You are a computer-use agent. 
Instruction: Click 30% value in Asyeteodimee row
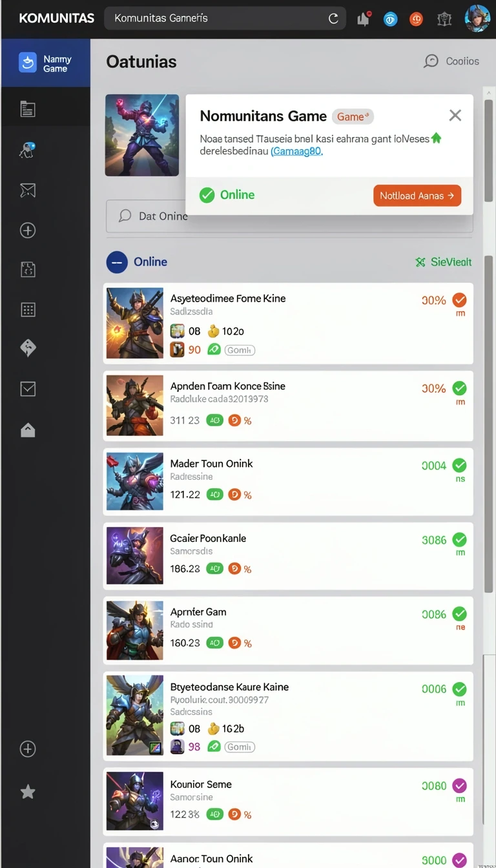[433, 300]
